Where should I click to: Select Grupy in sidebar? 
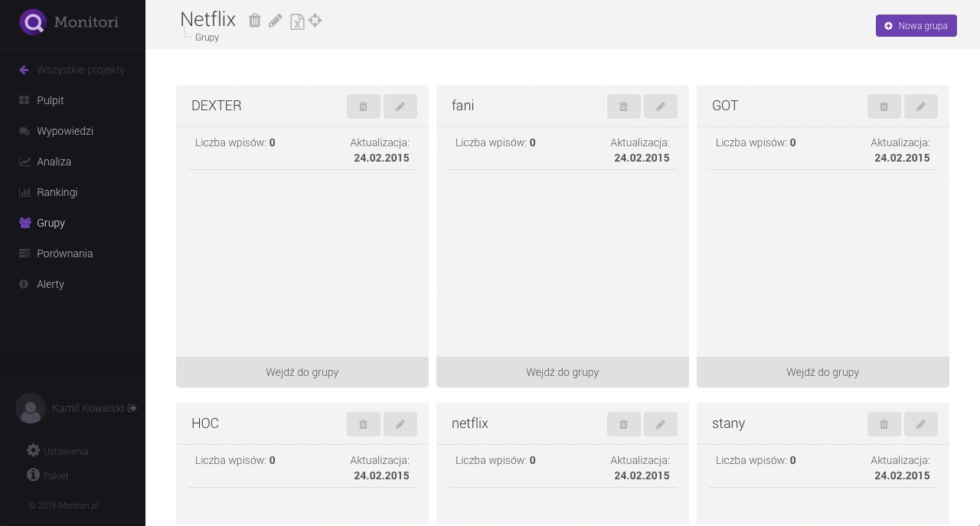42,223
